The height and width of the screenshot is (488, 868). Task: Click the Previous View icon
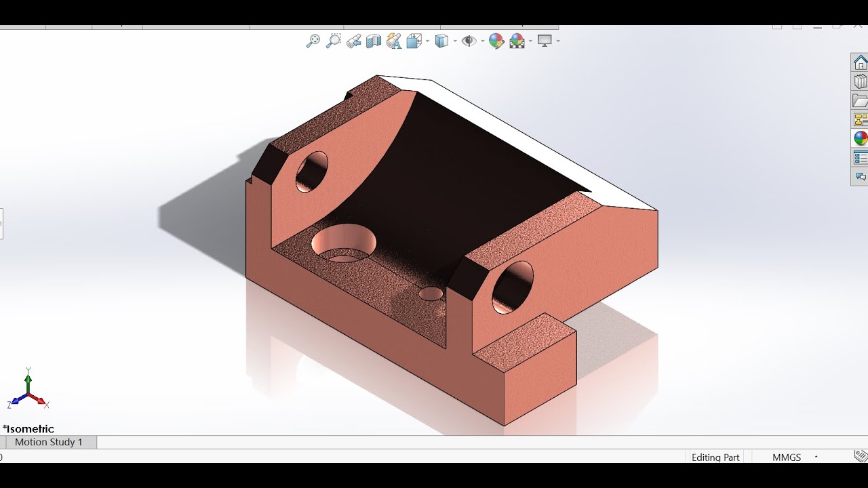pyautogui.click(x=353, y=41)
